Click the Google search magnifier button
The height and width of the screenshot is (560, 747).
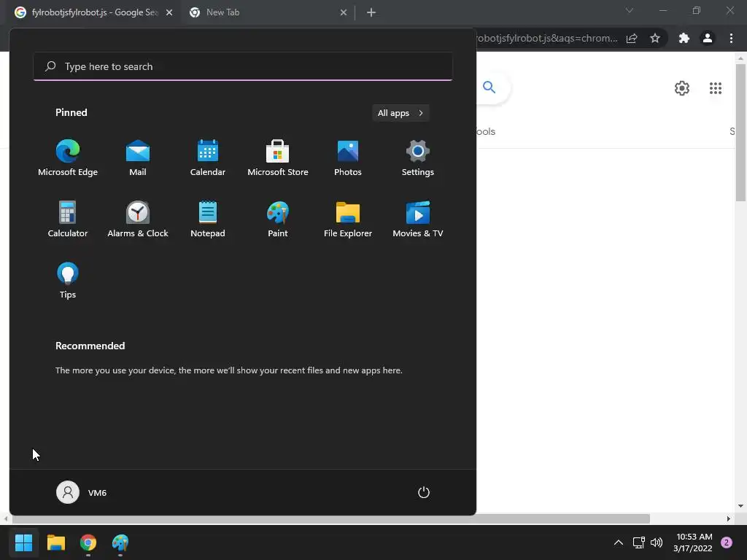489,87
